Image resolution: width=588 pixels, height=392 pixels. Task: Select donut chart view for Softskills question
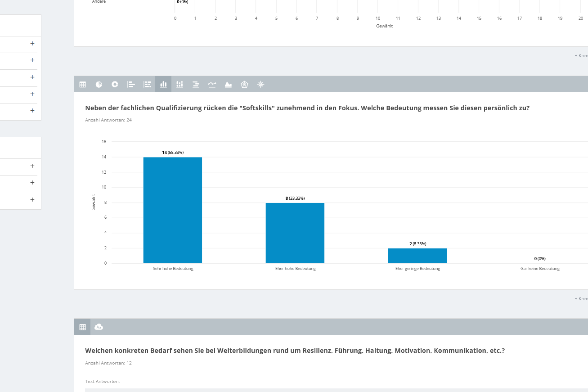point(115,84)
